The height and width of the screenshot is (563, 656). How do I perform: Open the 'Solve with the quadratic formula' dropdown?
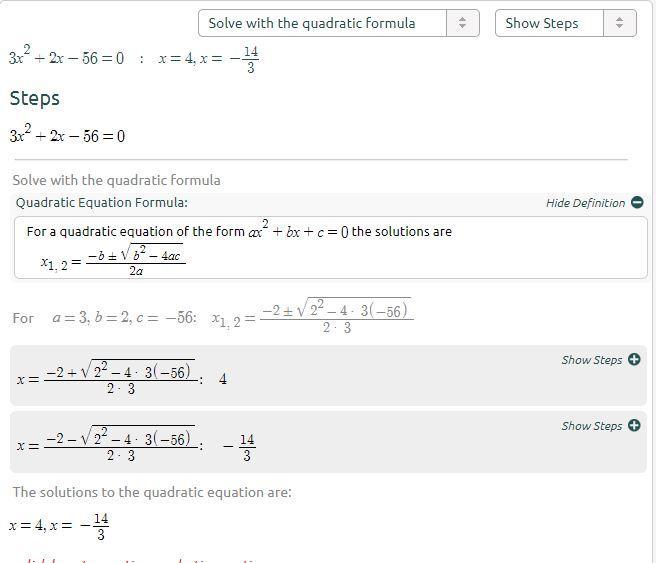click(x=338, y=23)
